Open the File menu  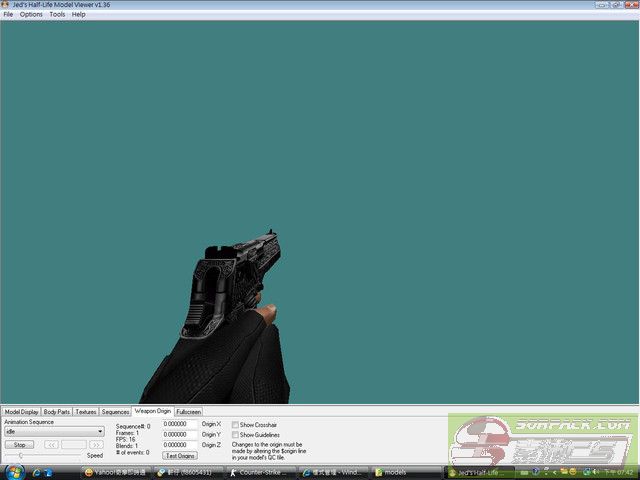pos(8,15)
